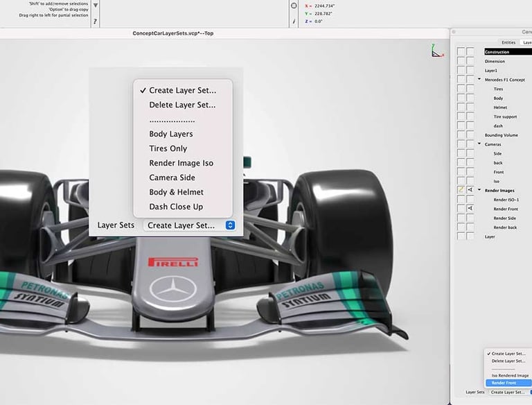Open Layer Sets dropdown in side panel
This screenshot has width=532, height=405.
tap(511, 392)
